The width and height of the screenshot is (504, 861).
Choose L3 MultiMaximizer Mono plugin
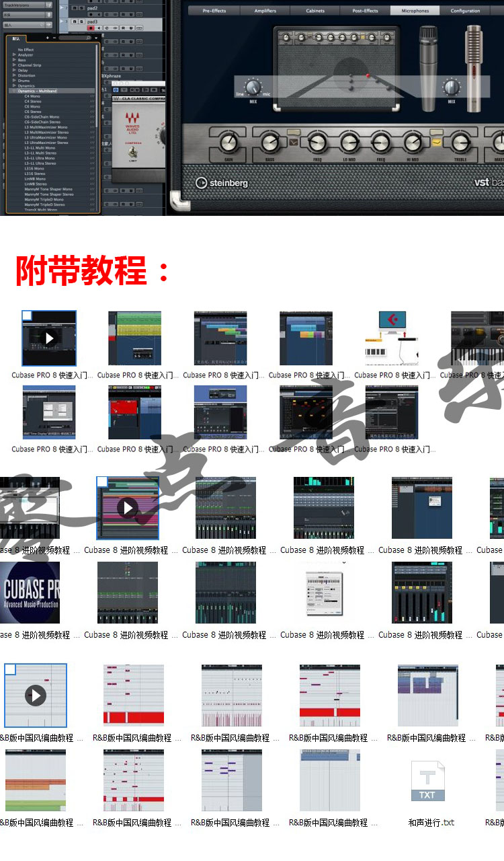46,127
